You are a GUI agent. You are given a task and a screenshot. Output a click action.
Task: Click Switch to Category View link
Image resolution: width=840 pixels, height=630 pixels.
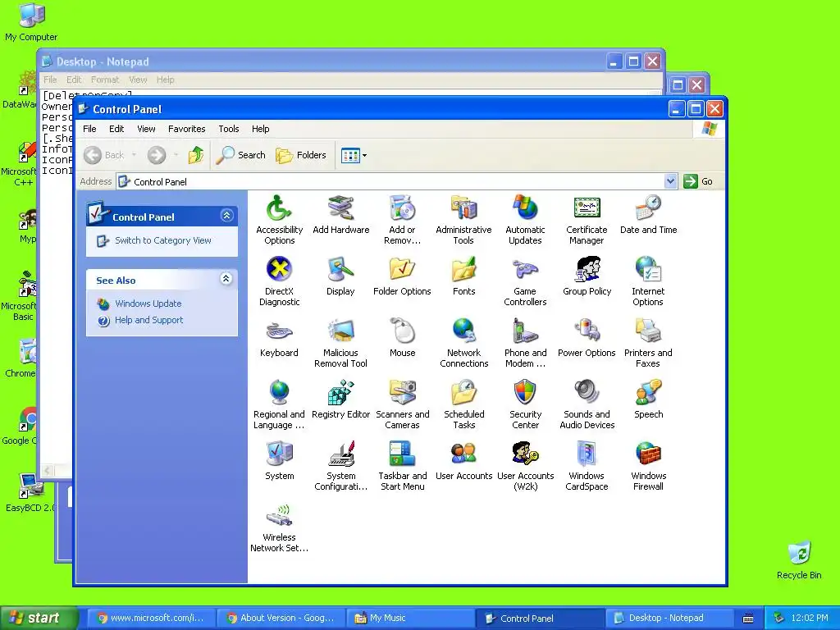click(163, 240)
